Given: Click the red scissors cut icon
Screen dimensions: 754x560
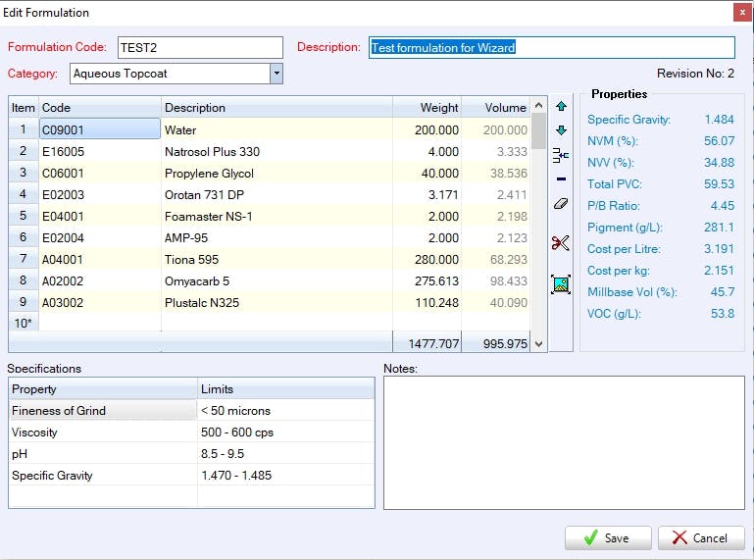Looking at the screenshot, I should click(561, 243).
